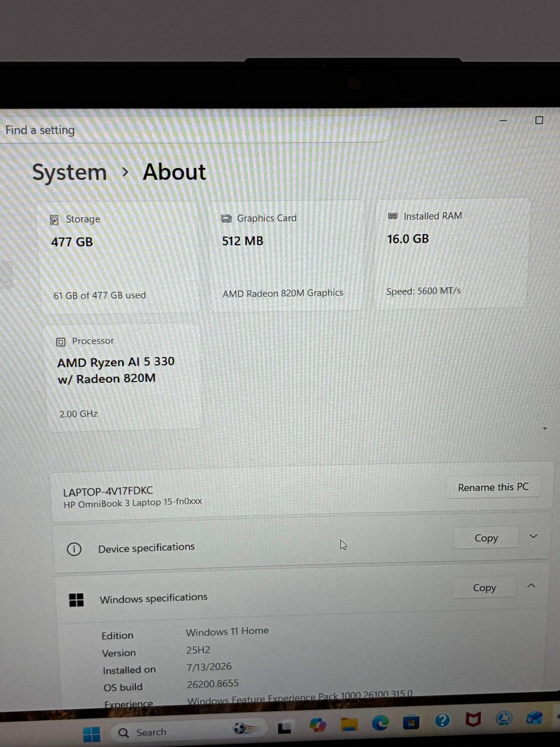Click the OS build 26200.8655 value
The image size is (560, 747).
(x=213, y=684)
